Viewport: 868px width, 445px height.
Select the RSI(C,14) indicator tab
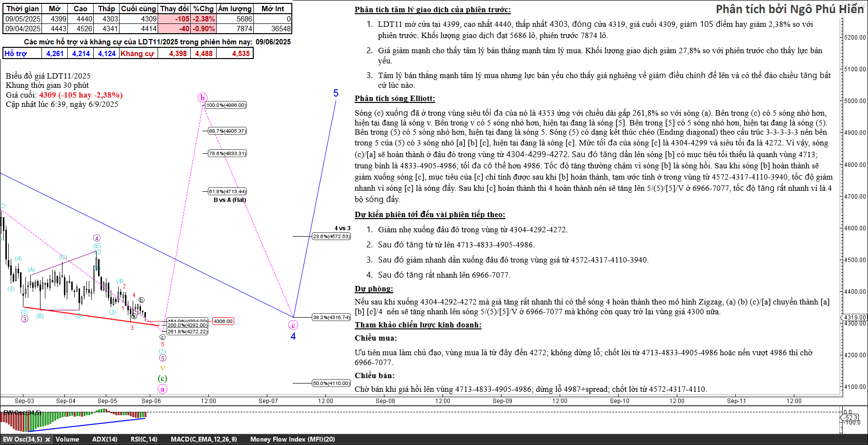[144, 439]
